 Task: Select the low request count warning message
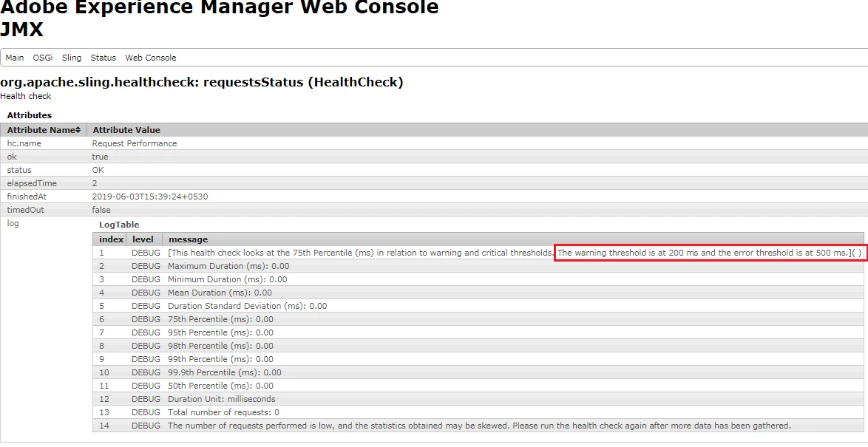click(479, 426)
